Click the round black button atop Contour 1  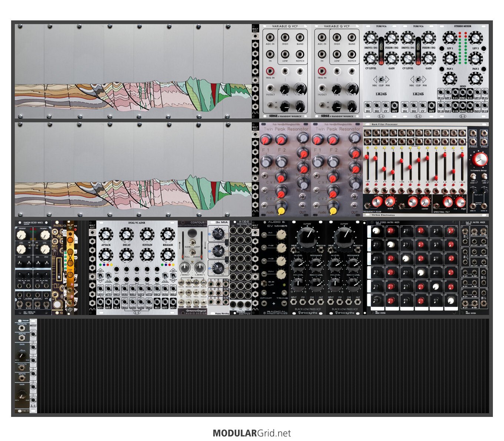point(193,233)
